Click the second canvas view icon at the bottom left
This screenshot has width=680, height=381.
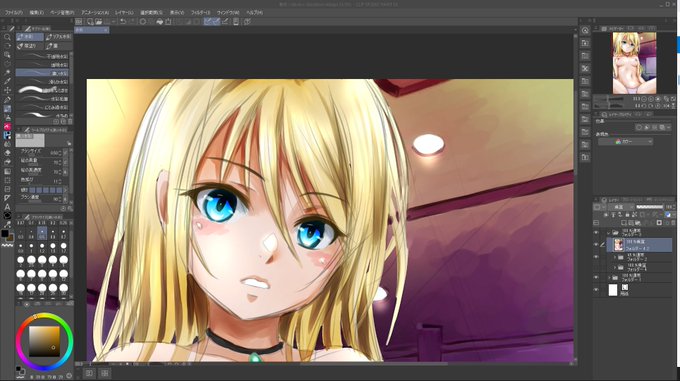pyautogui.click(x=105, y=373)
